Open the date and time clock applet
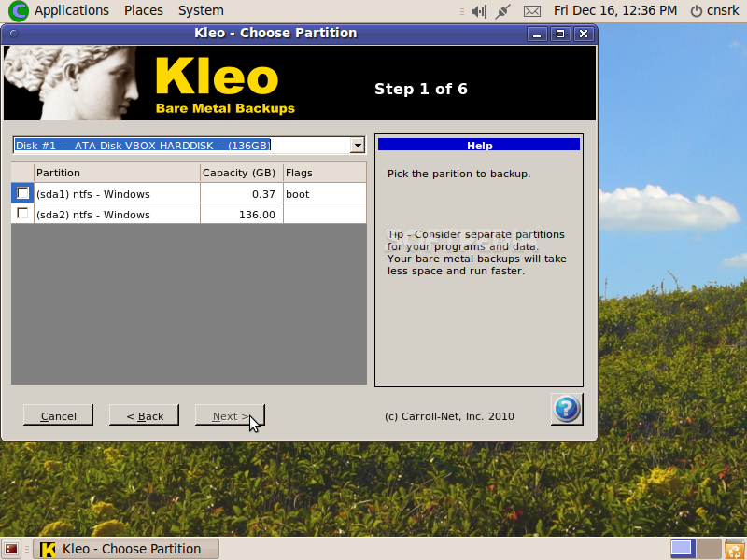The image size is (747, 560). point(615,10)
